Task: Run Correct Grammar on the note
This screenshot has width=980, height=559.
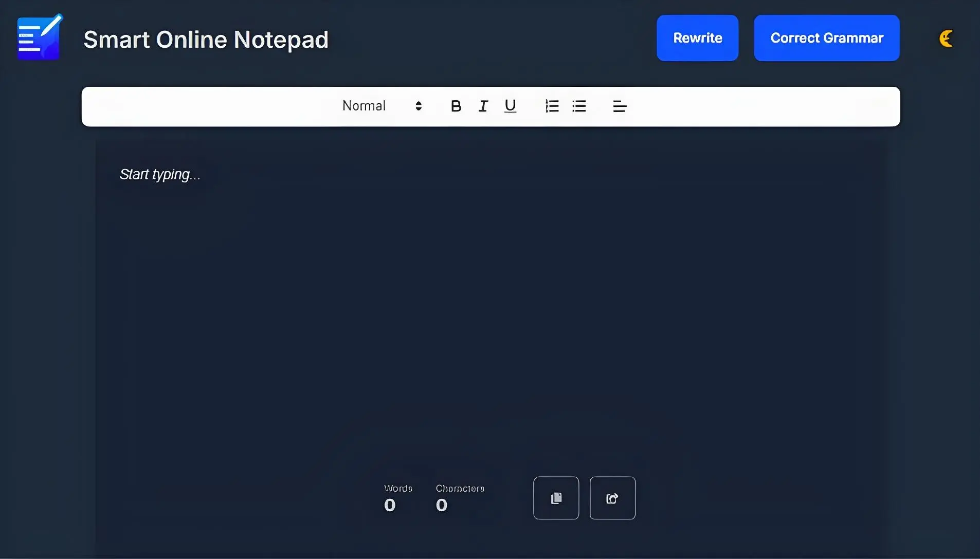Action: [x=826, y=38]
